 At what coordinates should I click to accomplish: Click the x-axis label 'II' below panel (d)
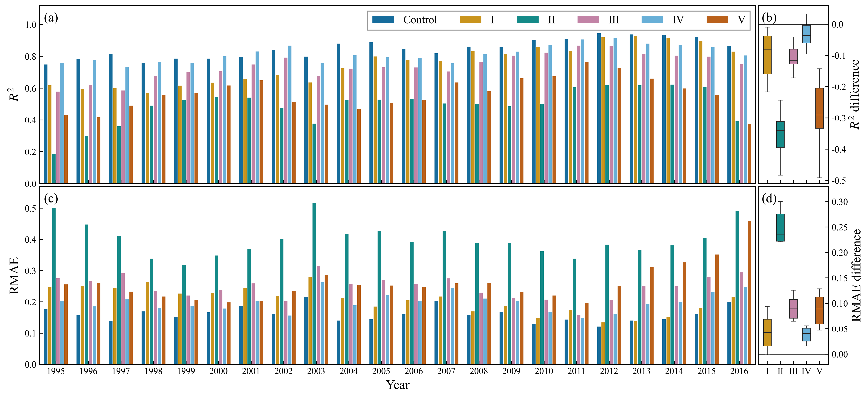click(780, 371)
